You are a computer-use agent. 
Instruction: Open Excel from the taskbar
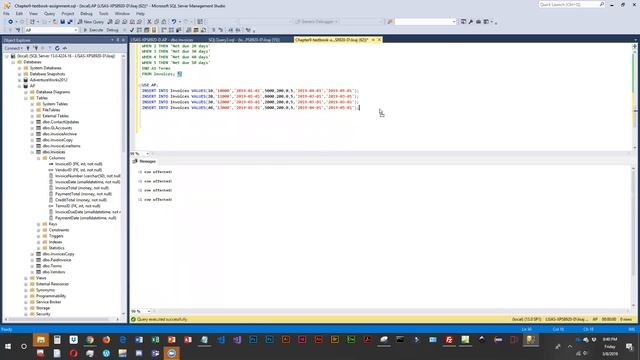tap(155, 340)
